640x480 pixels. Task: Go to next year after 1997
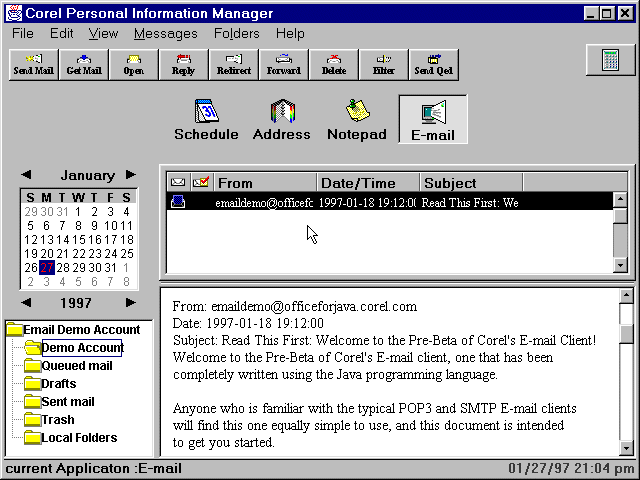coord(131,302)
